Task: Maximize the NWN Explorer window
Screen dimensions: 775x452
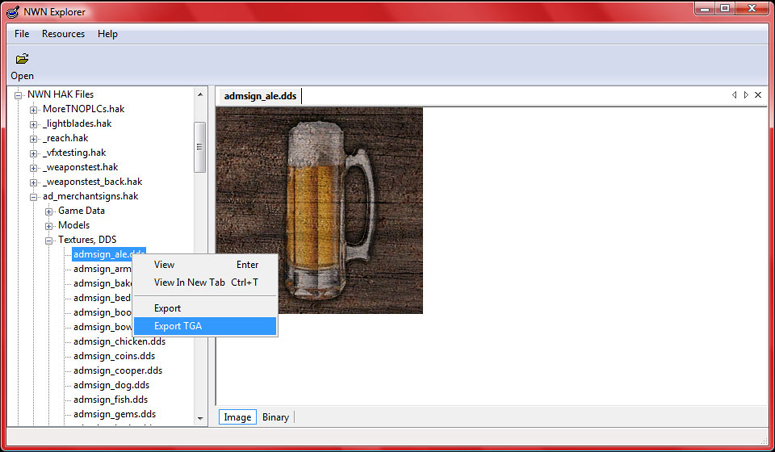Action: click(x=725, y=8)
